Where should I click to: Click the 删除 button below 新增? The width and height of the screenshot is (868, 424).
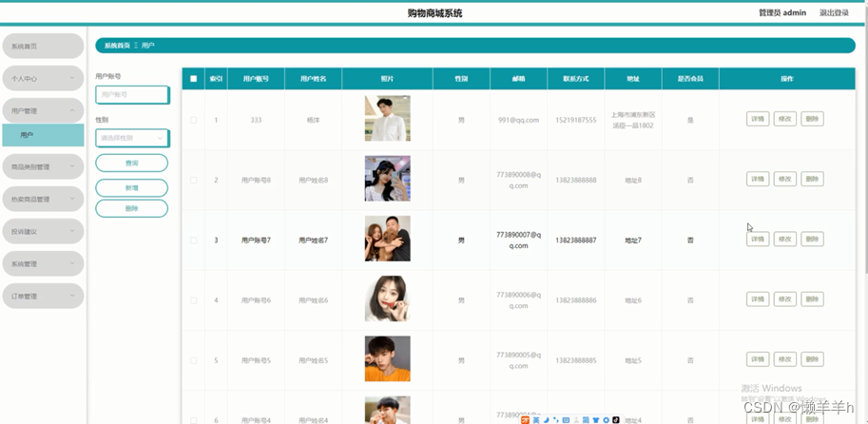pyautogui.click(x=132, y=209)
